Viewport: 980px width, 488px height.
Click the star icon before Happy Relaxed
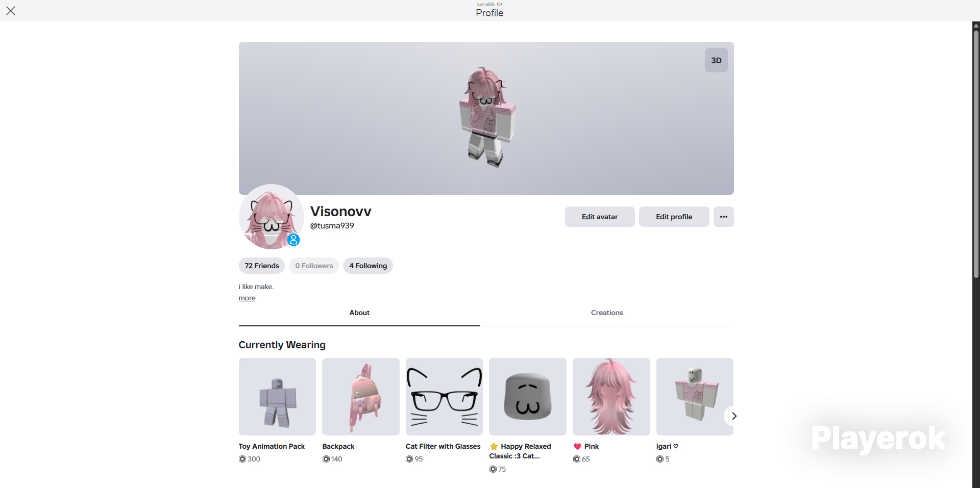coord(494,446)
